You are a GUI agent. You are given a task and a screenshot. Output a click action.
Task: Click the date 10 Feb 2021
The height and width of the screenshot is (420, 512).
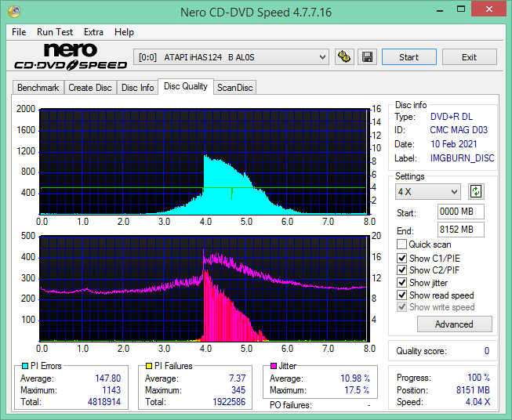pos(453,144)
